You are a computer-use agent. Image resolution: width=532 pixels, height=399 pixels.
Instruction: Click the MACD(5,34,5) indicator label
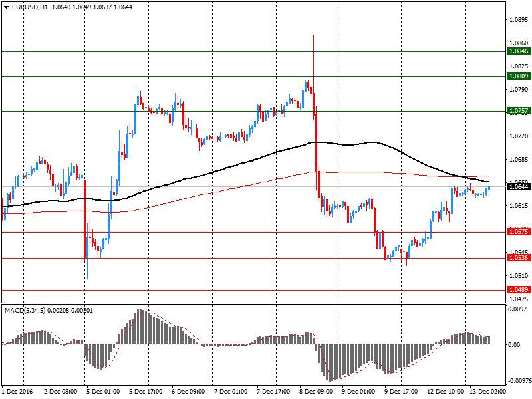point(25,311)
